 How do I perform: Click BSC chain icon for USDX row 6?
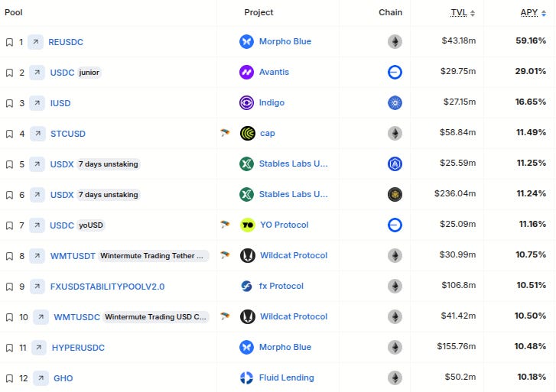point(395,194)
